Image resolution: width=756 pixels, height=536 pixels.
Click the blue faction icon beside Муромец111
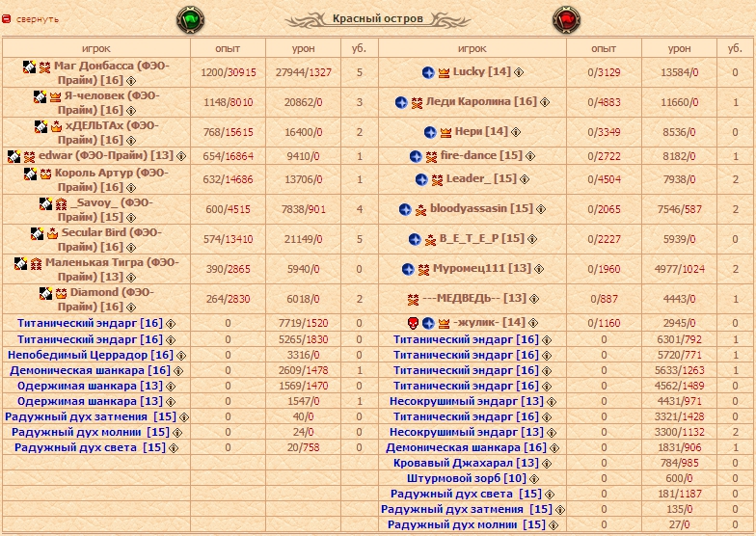tap(408, 269)
